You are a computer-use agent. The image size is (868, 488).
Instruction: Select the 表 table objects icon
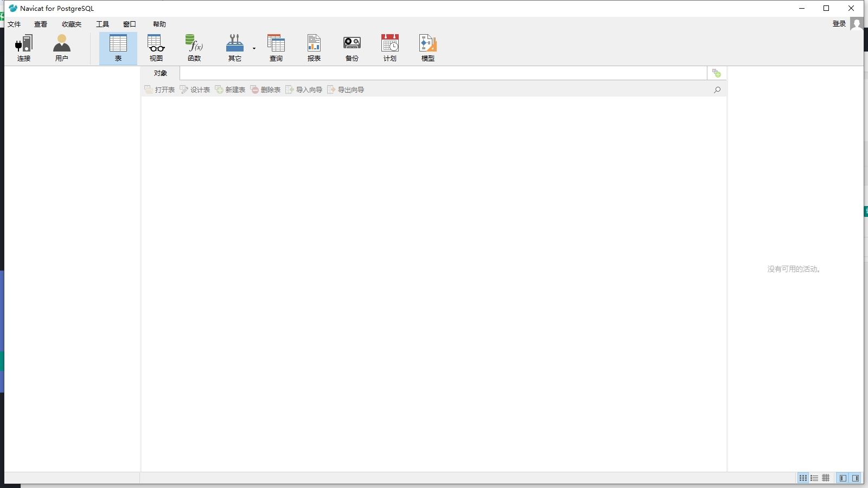118,48
